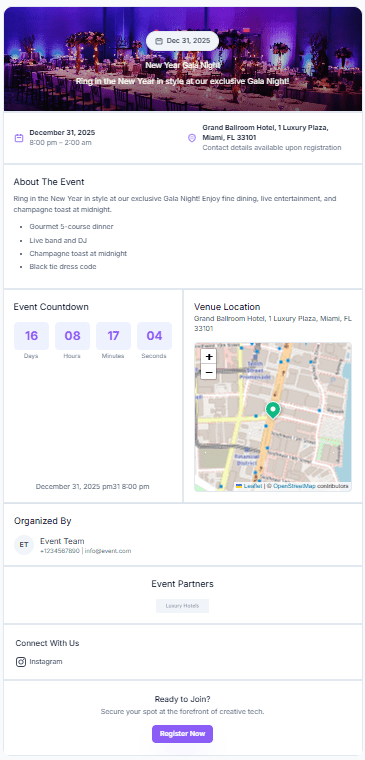Click the "Event Partners" heading
This screenshot has height=760, width=365.
(x=182, y=584)
